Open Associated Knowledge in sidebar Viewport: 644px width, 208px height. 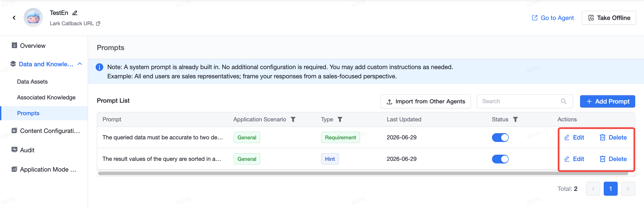tap(46, 97)
